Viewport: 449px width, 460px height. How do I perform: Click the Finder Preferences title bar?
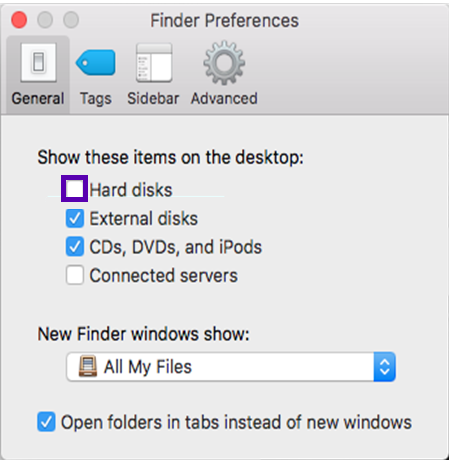click(224, 20)
